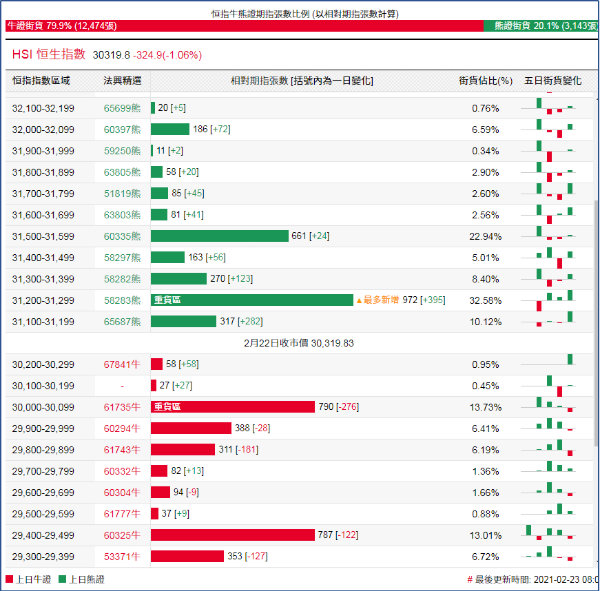The image size is (600, 591).
Task: Click five-day chart for 31,400-31,499 row
Action: 548,258
